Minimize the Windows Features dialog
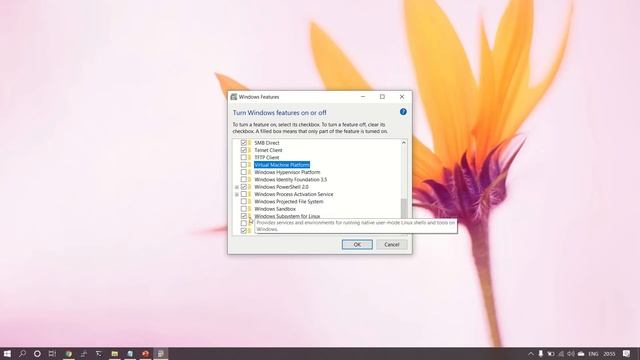The width and height of the screenshot is (640, 360). (x=363, y=97)
